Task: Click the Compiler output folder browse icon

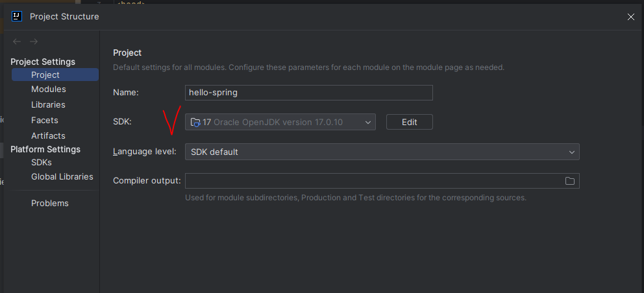Action: 569,181
